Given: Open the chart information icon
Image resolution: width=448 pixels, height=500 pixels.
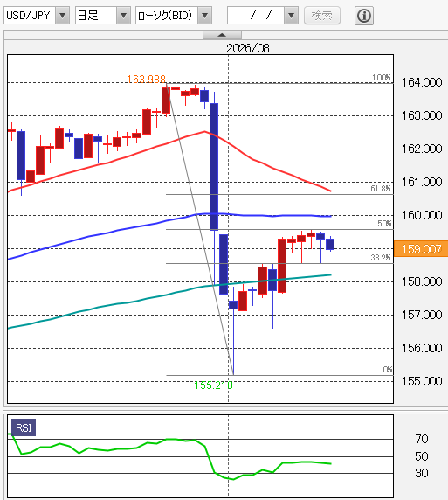Looking at the screenshot, I should point(364,16).
